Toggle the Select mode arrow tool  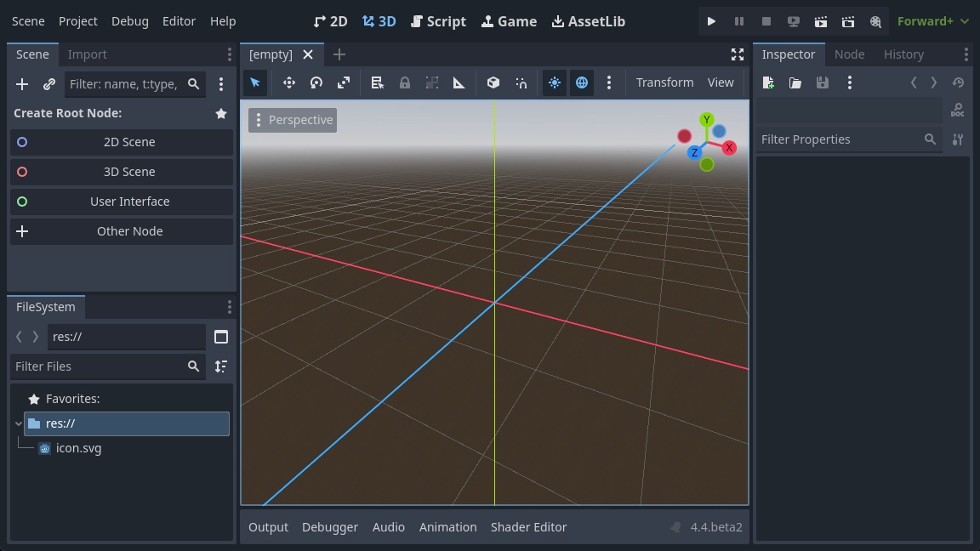(x=255, y=82)
